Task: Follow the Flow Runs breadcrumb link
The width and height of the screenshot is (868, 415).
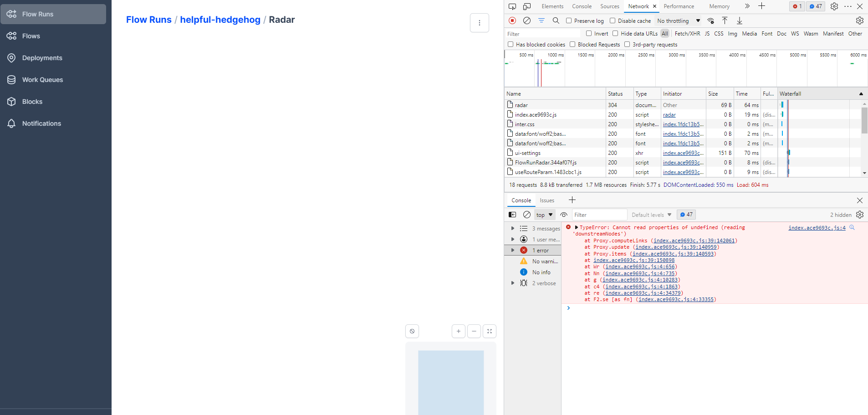Action: point(148,20)
